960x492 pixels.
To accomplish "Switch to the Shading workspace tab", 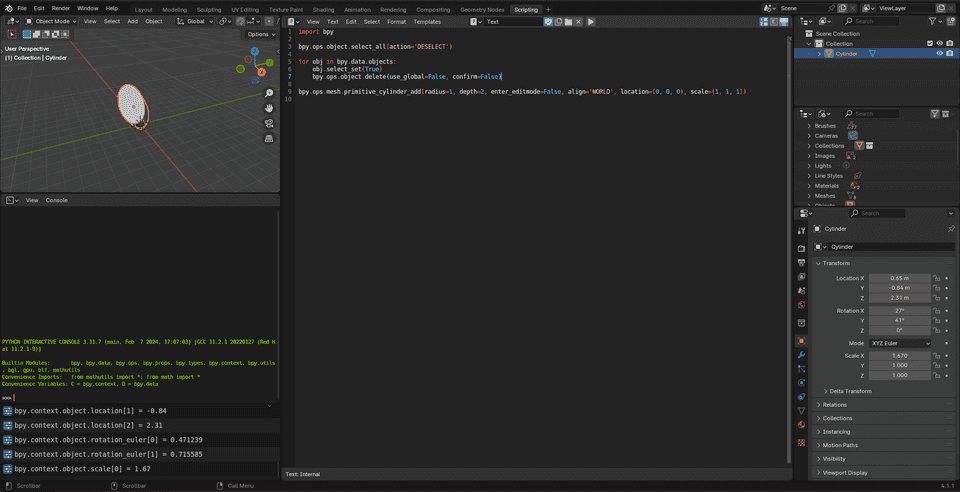I will coord(323,9).
